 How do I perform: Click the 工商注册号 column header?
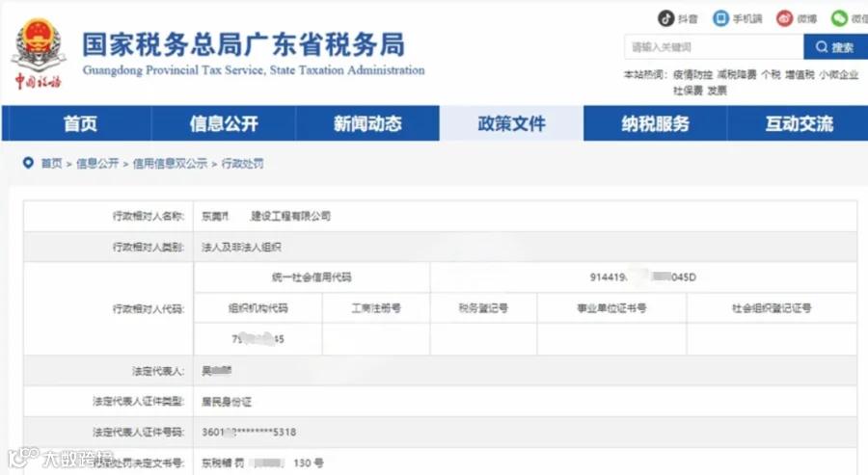[376, 308]
